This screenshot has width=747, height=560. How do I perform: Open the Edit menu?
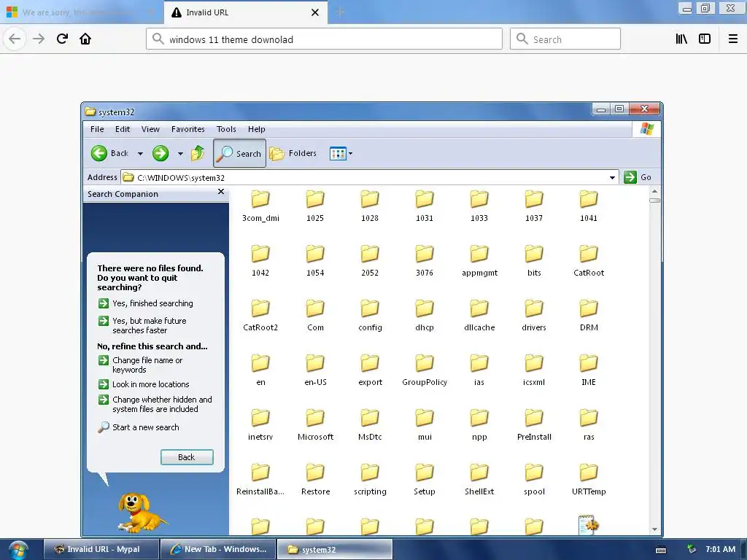point(123,129)
